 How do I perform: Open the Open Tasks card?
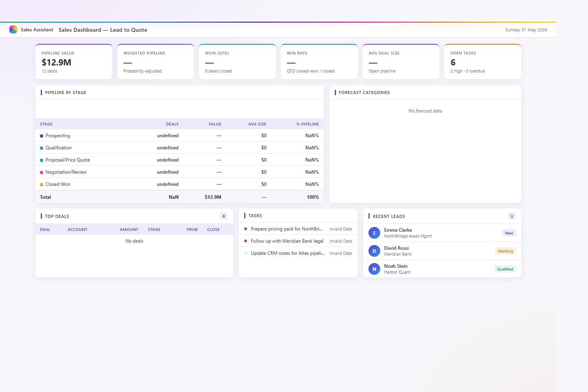(x=483, y=62)
